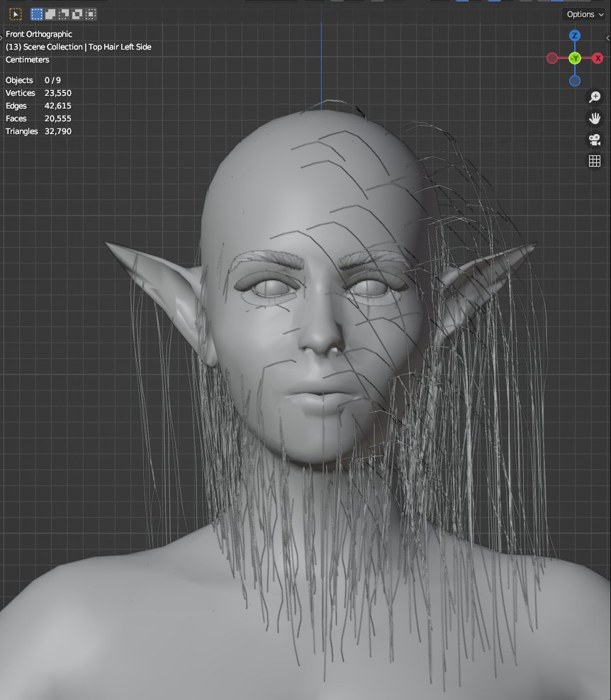Choose the Extend Selection mode
This screenshot has height=700, width=611.
coord(50,14)
